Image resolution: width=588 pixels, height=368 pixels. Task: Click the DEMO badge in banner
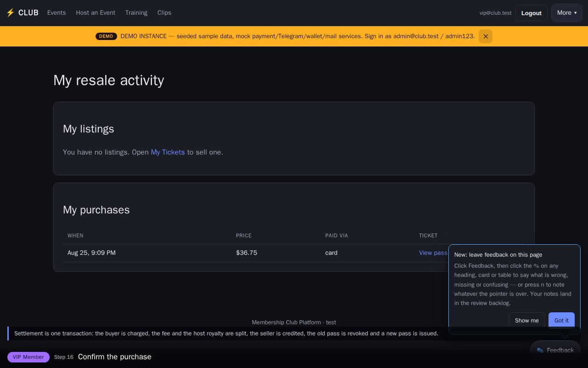coord(106,36)
